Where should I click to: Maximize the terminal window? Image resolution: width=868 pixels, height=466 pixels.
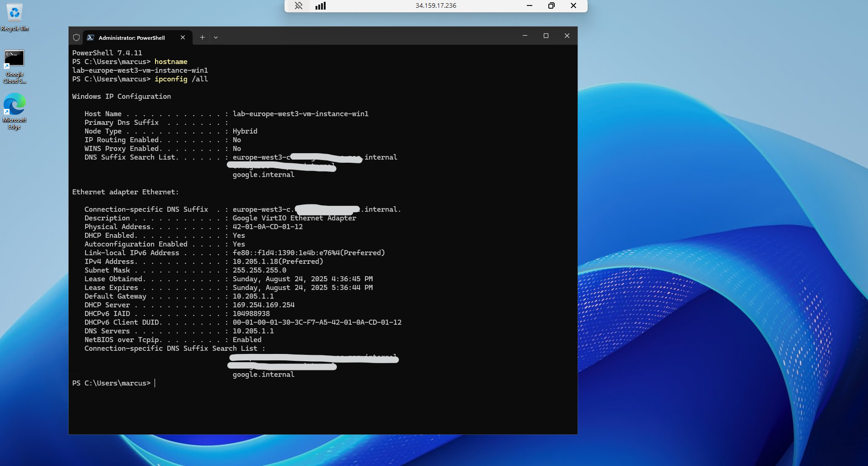(546, 36)
